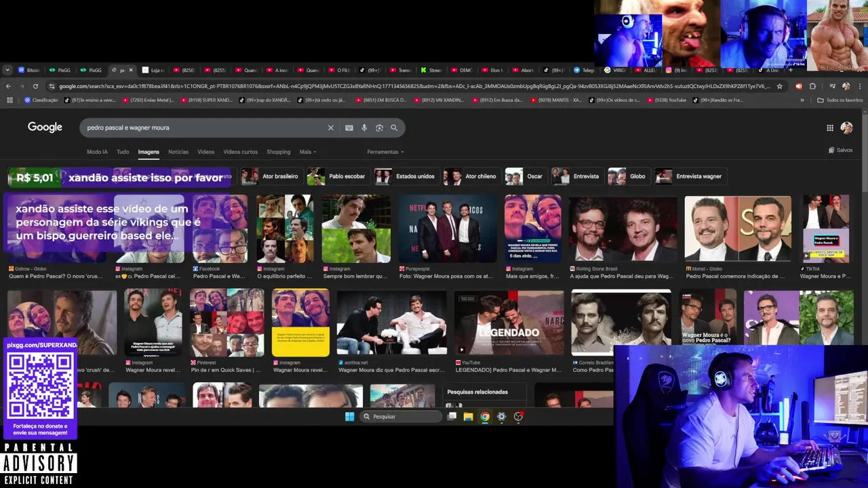Switch to the Tudo tab
Viewport: 868px width, 488px height.
click(x=123, y=152)
